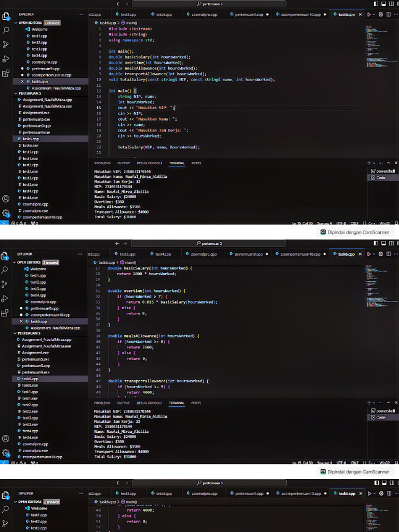Open the Search view in the first VS Code window
399x532 pixels.
coord(6,31)
